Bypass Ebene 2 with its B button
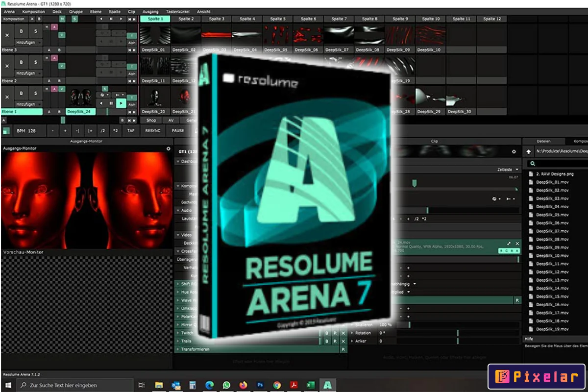Viewport: 588px width, 392px height. coord(21,62)
